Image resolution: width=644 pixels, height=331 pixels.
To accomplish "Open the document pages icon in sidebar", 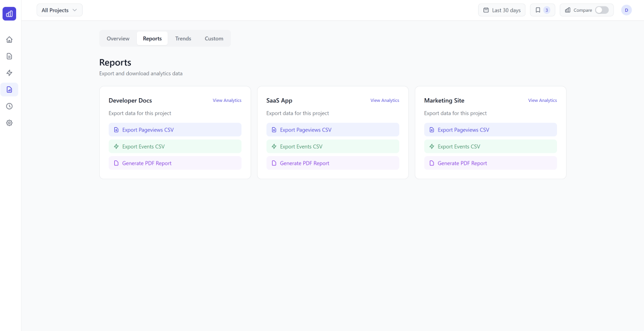I will (9, 56).
